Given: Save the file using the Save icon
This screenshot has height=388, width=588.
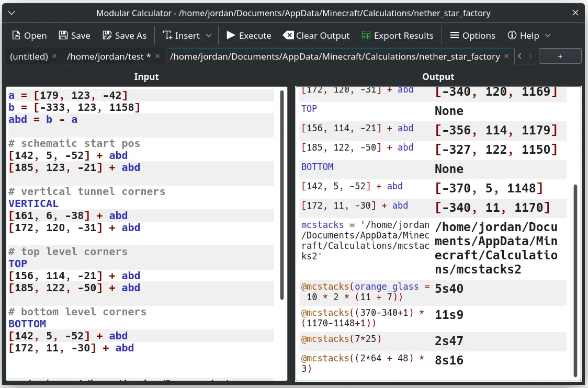Looking at the screenshot, I should (x=63, y=36).
